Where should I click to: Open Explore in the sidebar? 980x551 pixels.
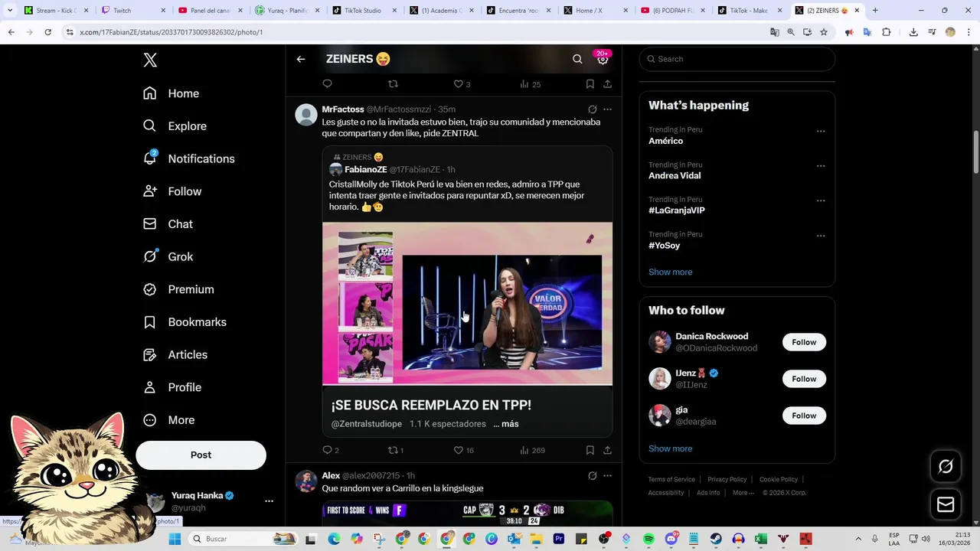[x=175, y=126]
